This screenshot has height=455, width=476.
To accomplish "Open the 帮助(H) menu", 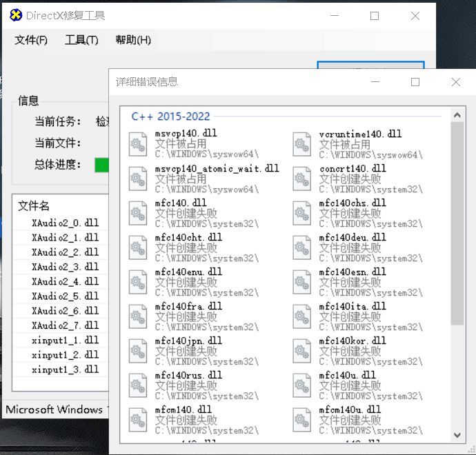I will tap(133, 40).
